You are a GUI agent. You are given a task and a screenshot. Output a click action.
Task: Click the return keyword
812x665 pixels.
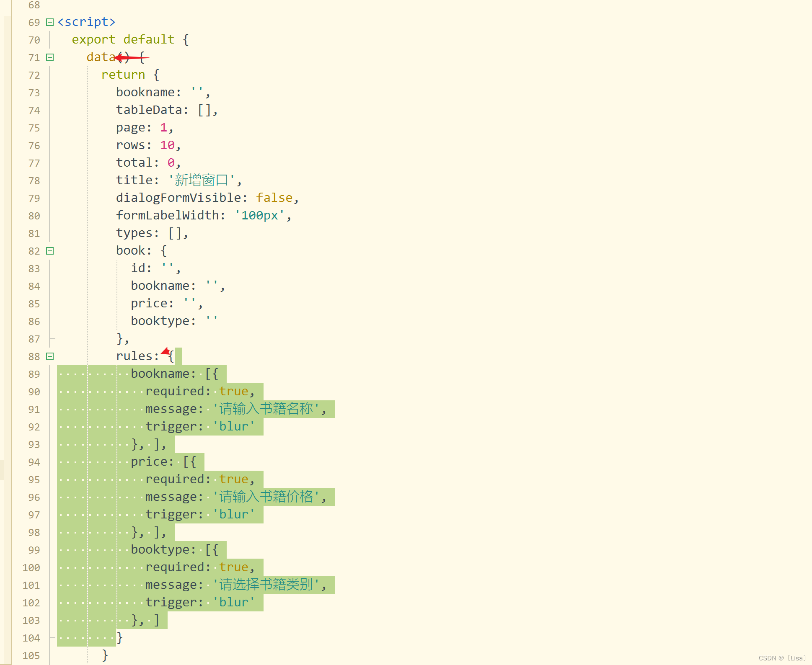[x=123, y=75]
